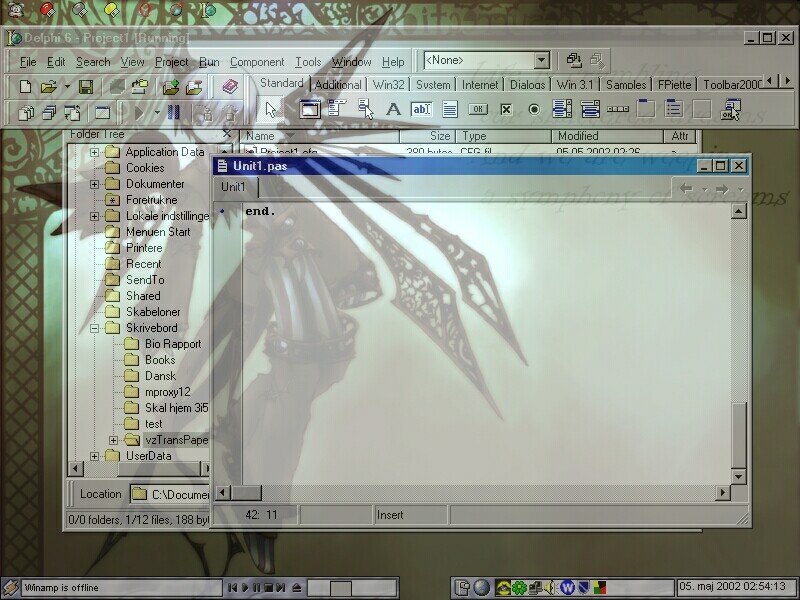800x600 pixels.
Task: Select the Frames component in the palette
Action: click(309, 109)
